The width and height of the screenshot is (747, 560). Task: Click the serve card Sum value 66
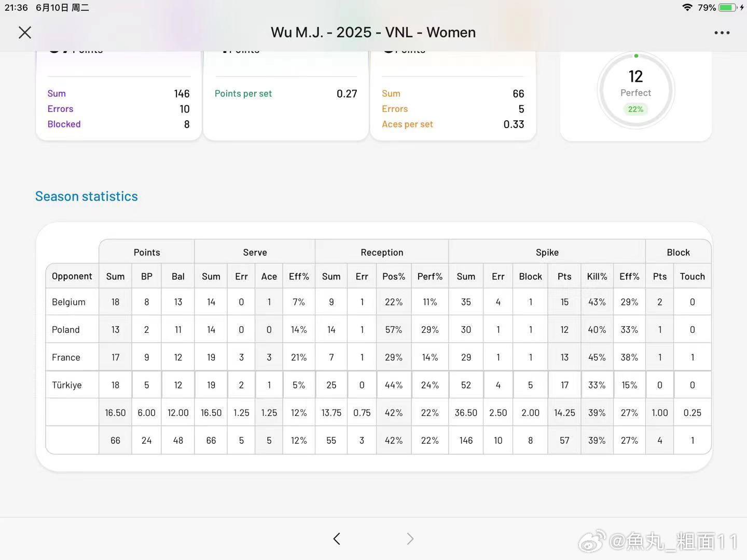coord(518,94)
